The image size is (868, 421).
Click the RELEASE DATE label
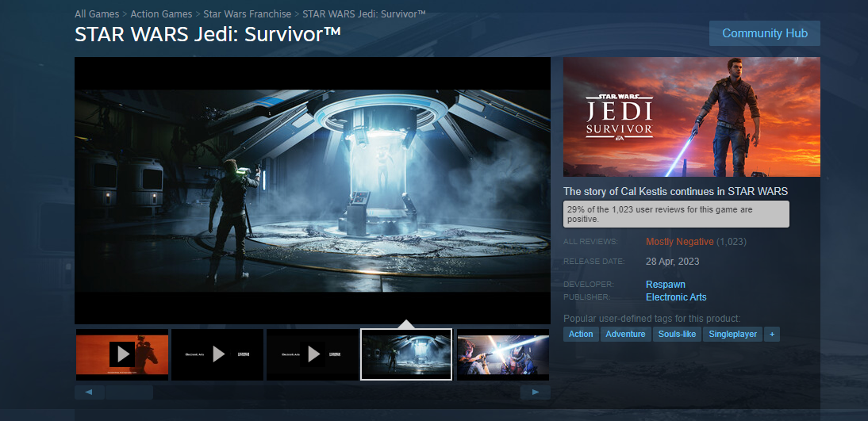point(594,262)
